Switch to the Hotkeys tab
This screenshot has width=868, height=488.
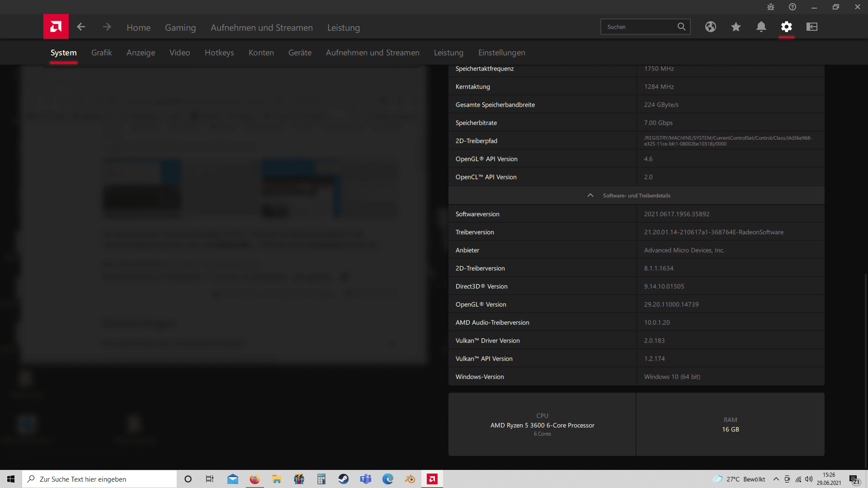click(219, 52)
